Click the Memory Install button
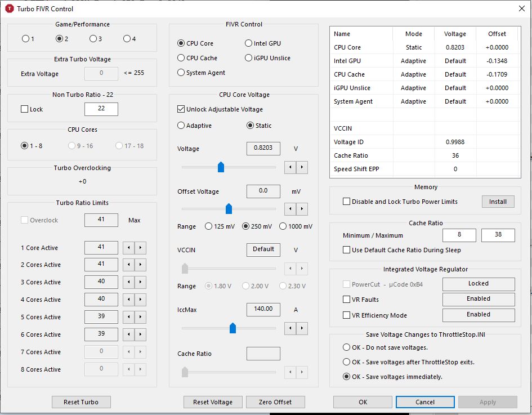 coord(498,202)
